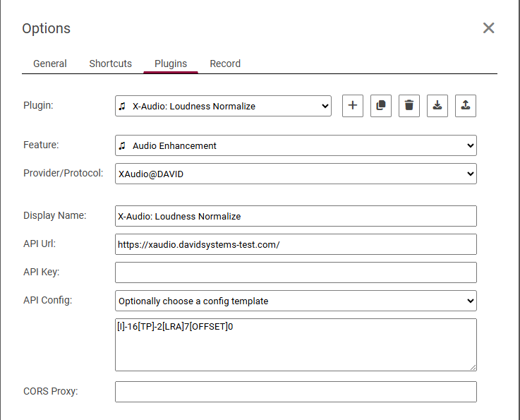The image size is (520, 420).
Task: Export plugin with upload-arrow icon
Action: click(465, 106)
